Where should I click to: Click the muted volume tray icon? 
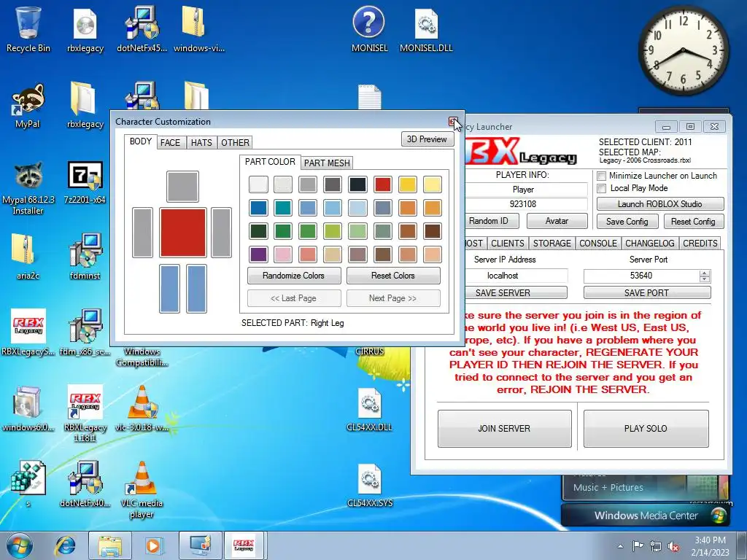tap(673, 546)
